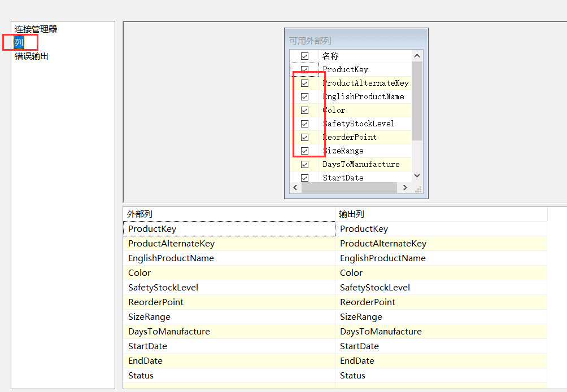Select DaysToManufacture external column cell
The image size is (567, 392).
tap(229, 331)
